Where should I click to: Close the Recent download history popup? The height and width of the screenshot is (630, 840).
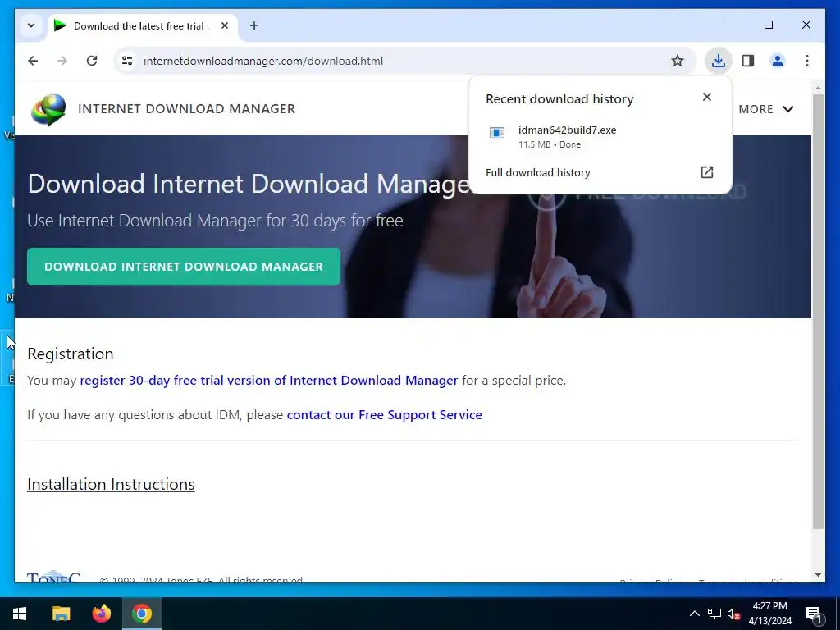707,97
